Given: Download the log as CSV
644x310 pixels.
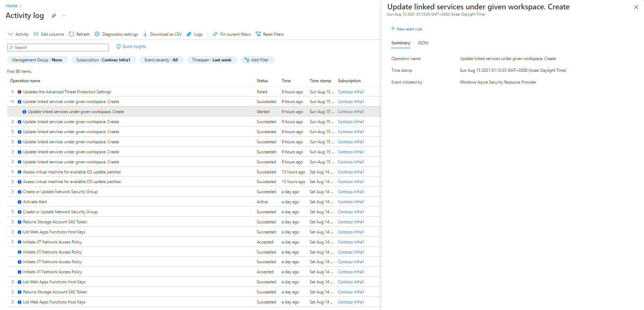Looking at the screenshot, I should point(162,34).
